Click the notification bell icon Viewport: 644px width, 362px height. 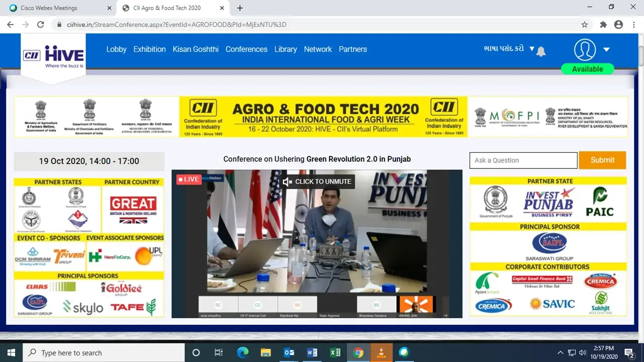click(x=541, y=51)
